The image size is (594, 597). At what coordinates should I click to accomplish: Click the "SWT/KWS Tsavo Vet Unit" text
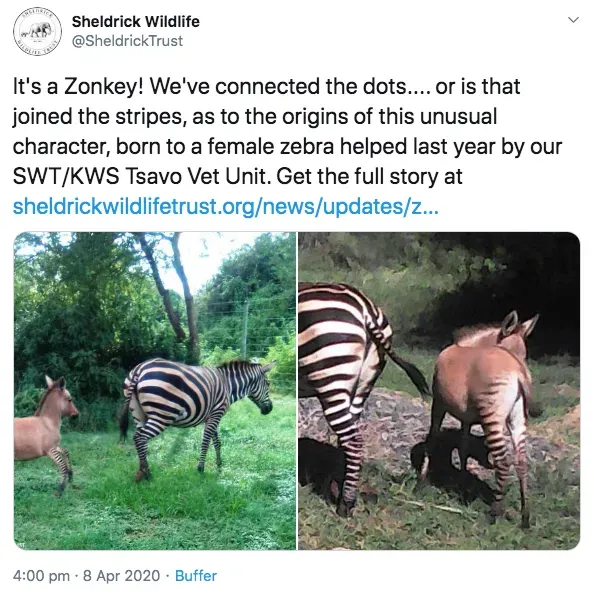tap(142, 176)
